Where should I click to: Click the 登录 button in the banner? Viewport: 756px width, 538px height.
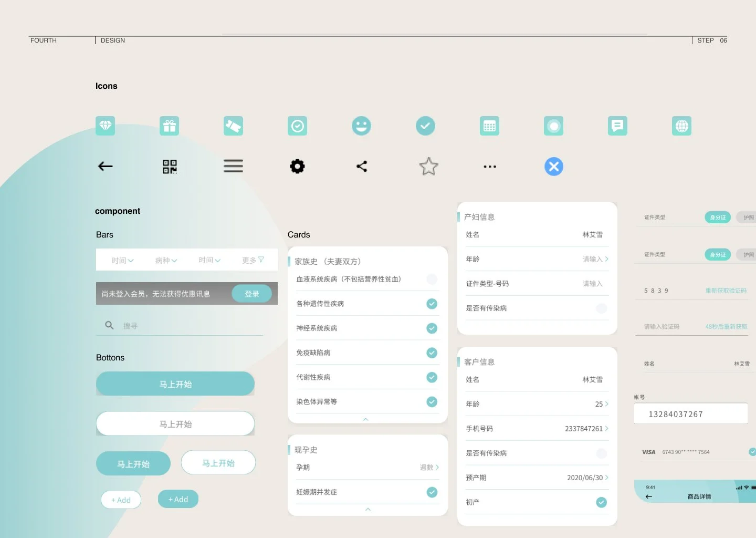(x=251, y=294)
